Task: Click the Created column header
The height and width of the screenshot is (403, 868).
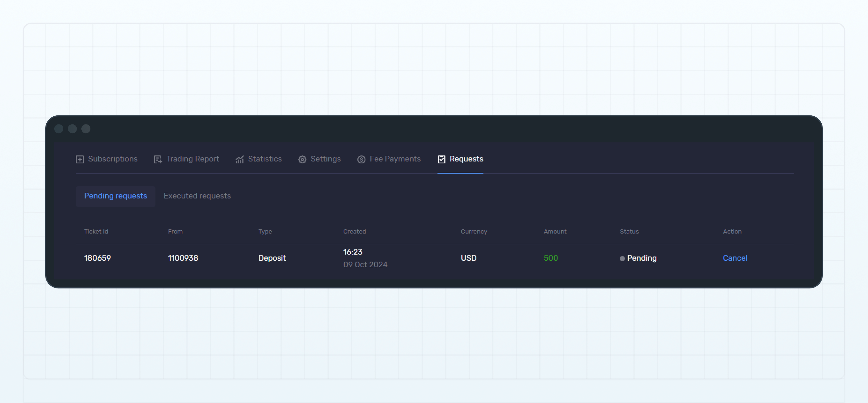Action: click(354, 231)
